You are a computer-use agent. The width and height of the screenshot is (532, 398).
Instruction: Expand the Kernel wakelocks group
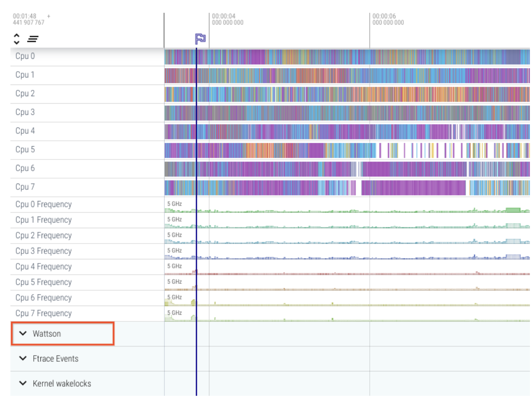coord(62,384)
